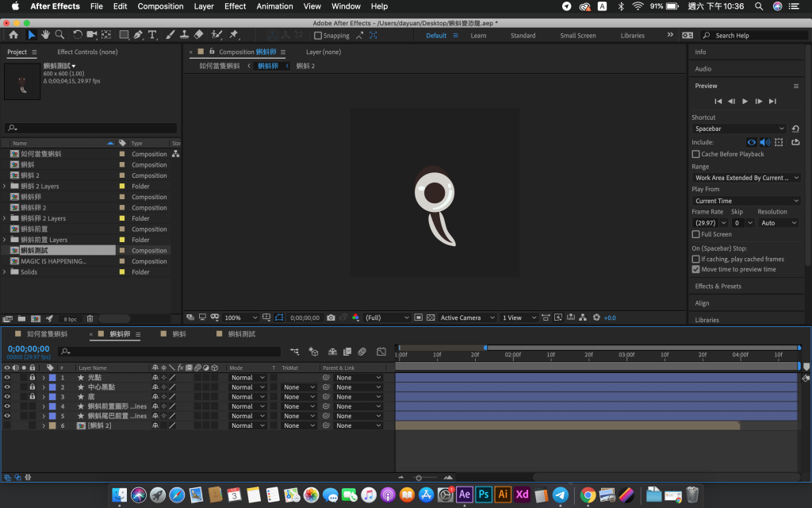The height and width of the screenshot is (508, 812).
Task: Select the Pen tool
Action: [139, 35]
